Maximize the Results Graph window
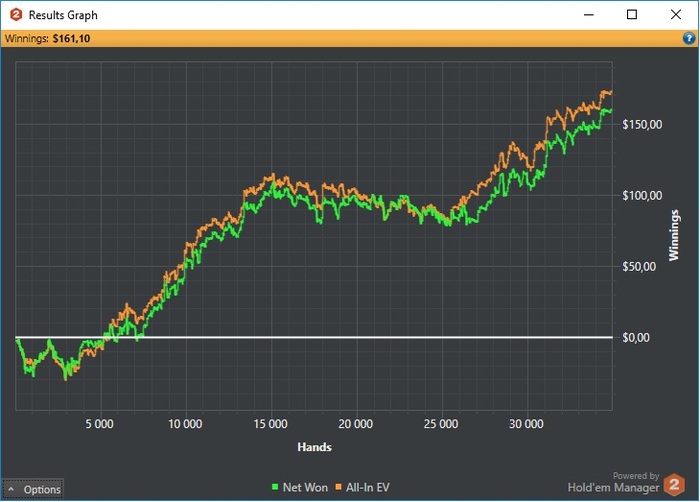Image resolution: width=700 pixels, height=502 pixels. [x=632, y=15]
